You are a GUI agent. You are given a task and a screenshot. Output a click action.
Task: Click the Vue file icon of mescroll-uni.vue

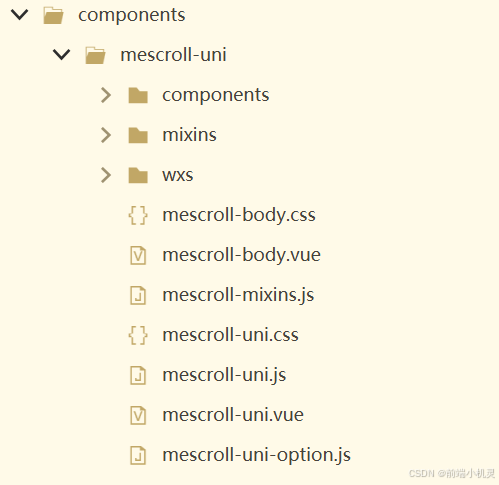[x=138, y=415]
